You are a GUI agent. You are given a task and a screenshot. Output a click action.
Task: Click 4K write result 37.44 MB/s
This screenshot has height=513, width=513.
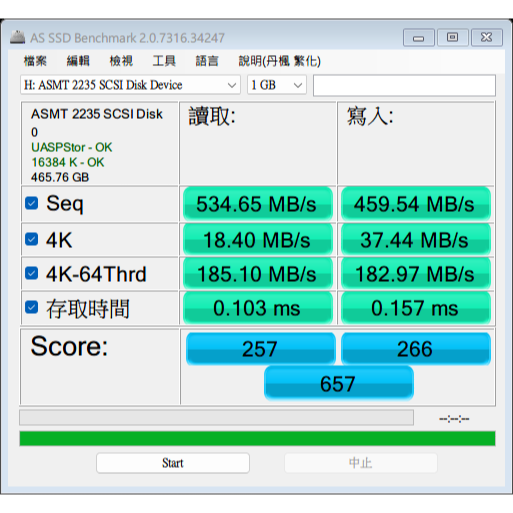point(416,240)
